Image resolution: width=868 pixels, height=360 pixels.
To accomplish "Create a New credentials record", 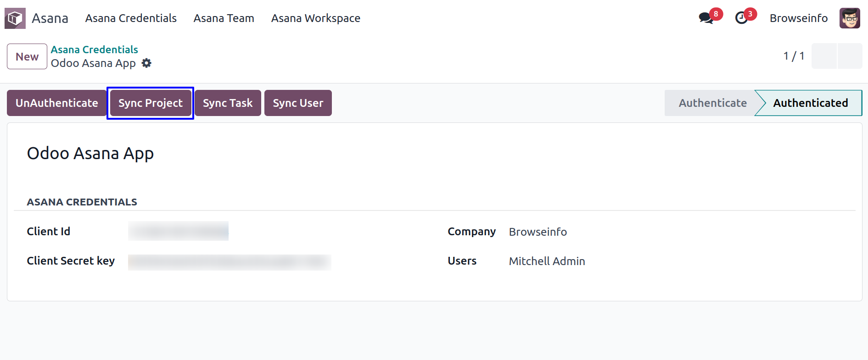I will tap(27, 56).
